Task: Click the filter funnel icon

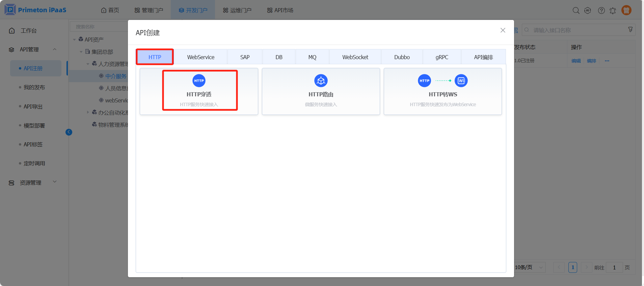Action: click(630, 30)
